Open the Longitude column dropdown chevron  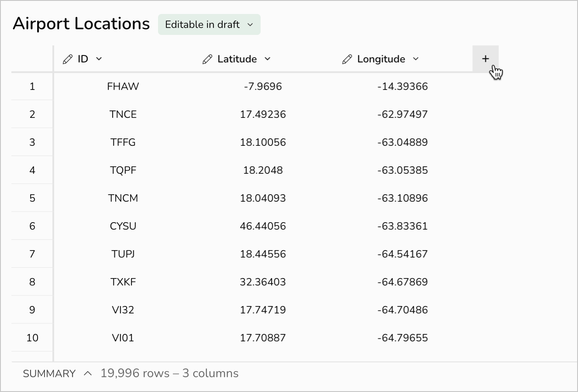tap(416, 59)
